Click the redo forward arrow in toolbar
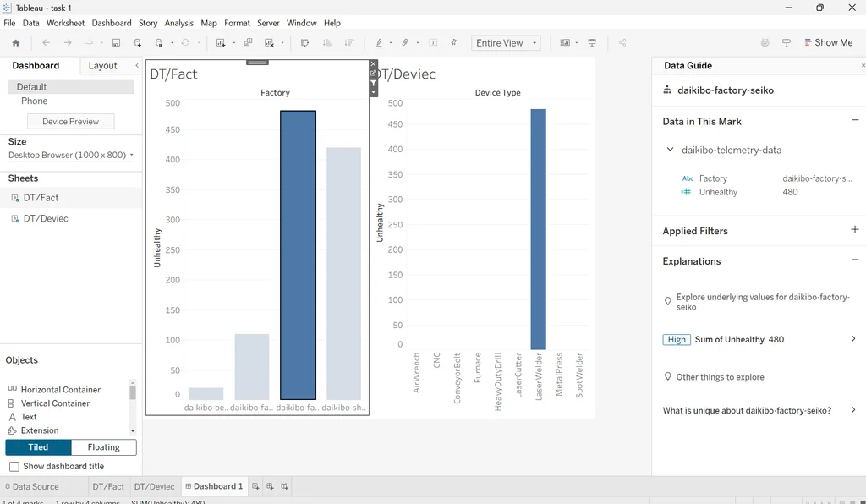The width and height of the screenshot is (866, 504). [x=68, y=42]
